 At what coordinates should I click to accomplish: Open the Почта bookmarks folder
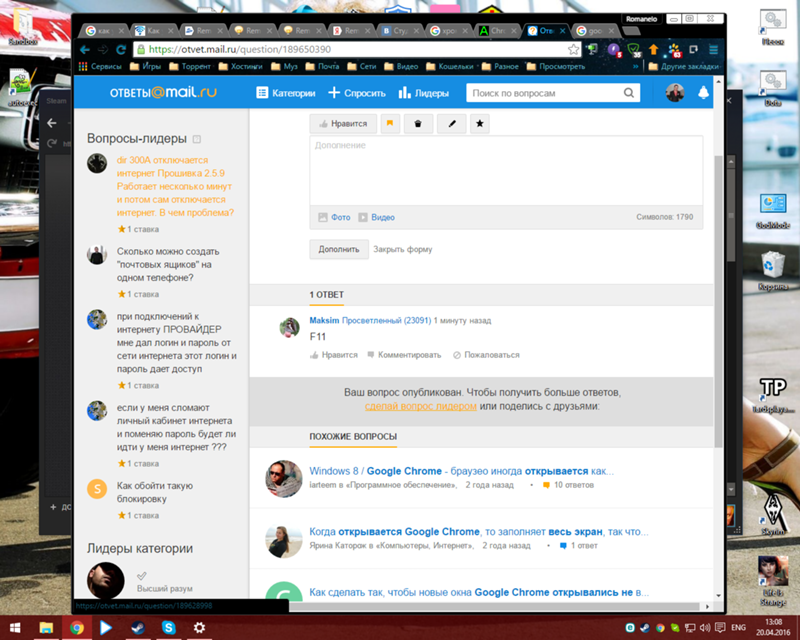coord(322,66)
